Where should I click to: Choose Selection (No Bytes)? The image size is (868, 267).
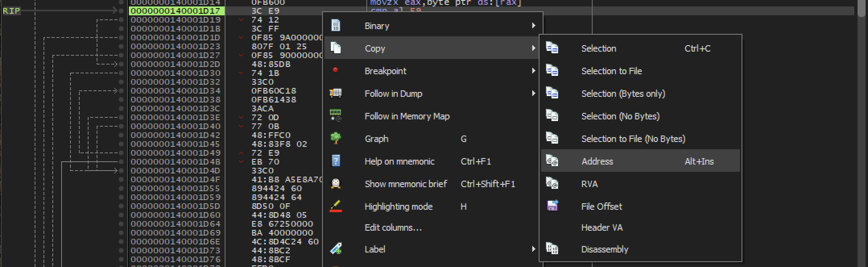point(641,116)
